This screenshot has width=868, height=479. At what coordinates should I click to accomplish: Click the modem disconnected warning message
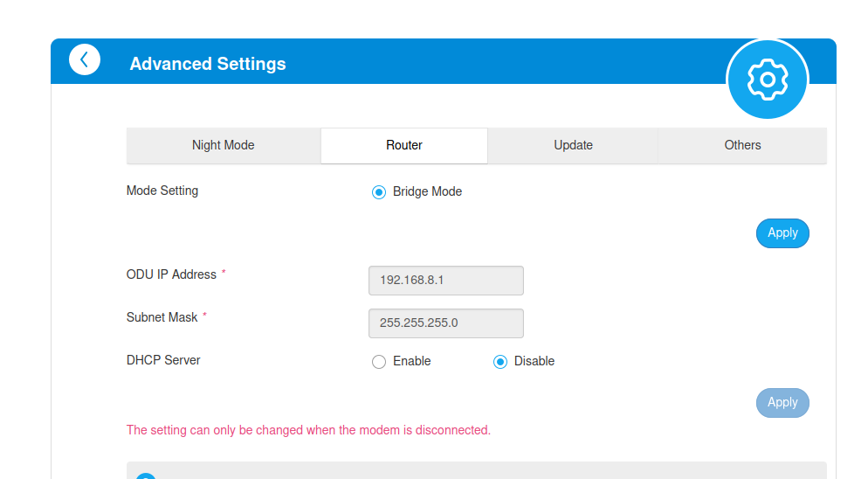point(308,430)
